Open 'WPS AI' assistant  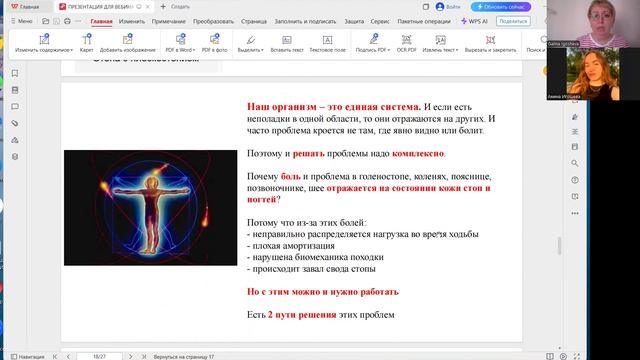coord(474,21)
